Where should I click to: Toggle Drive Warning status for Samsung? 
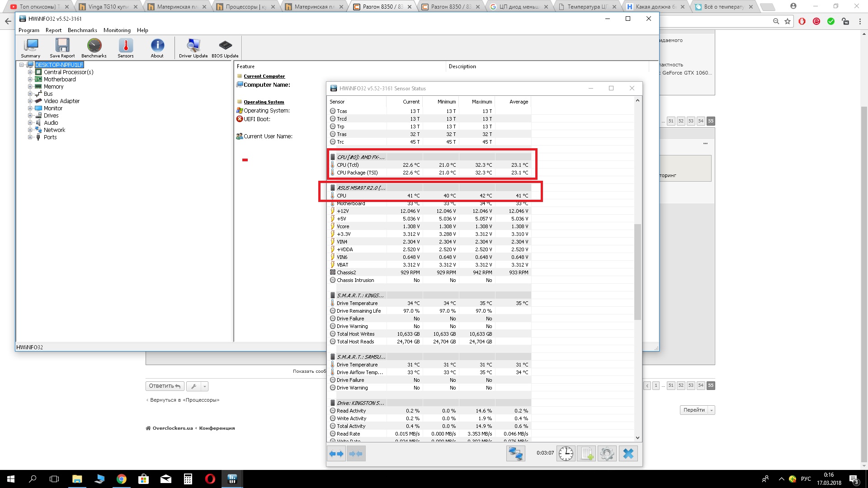(352, 387)
